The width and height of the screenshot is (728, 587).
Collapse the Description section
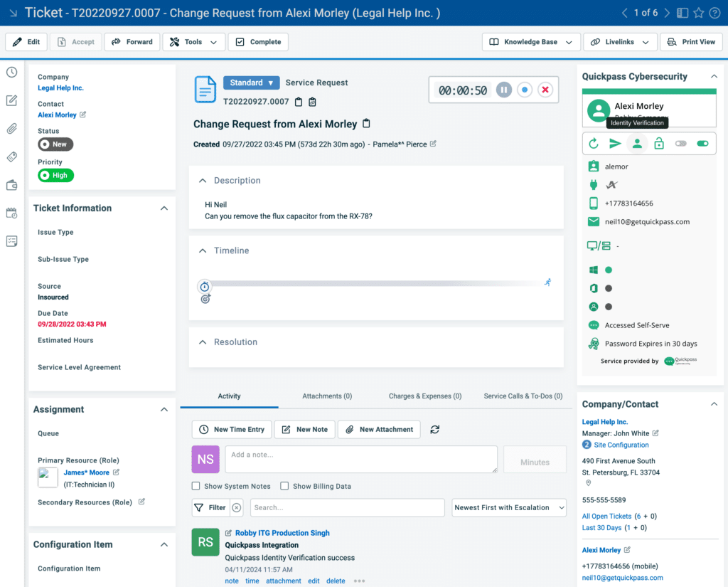[203, 180]
